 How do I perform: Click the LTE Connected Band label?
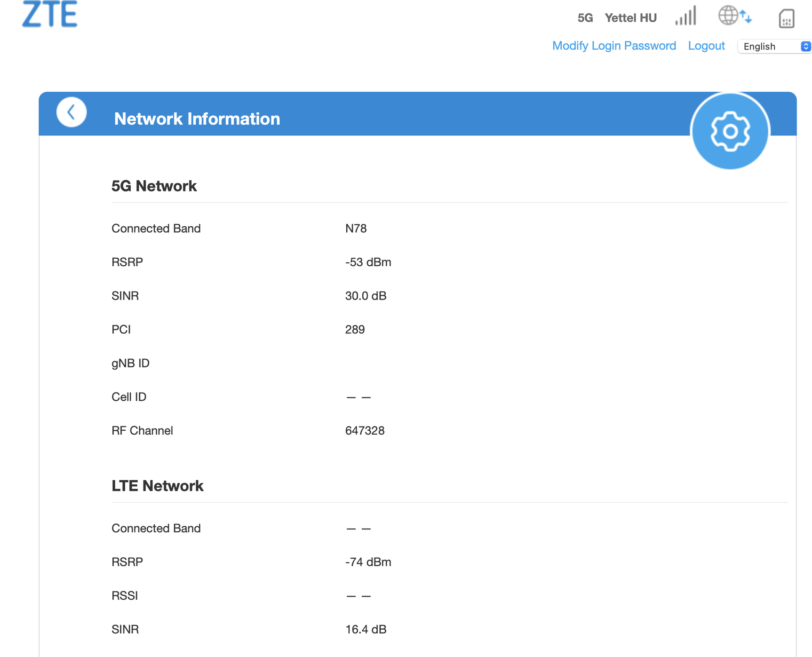[156, 529]
